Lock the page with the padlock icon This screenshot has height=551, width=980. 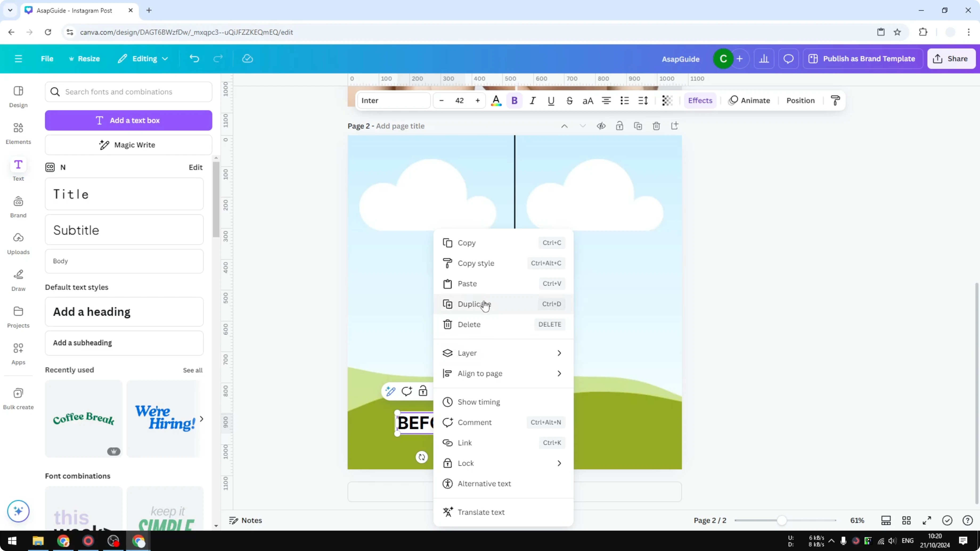tap(620, 125)
